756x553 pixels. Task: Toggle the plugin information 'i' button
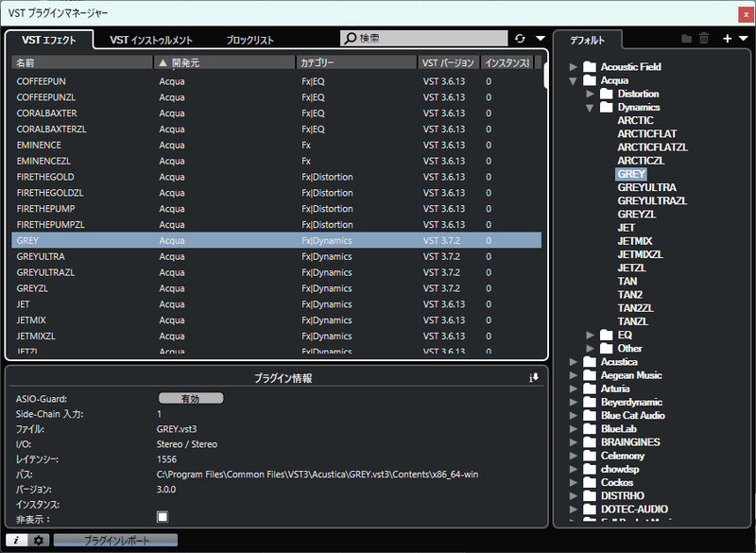pyautogui.click(x=16, y=540)
